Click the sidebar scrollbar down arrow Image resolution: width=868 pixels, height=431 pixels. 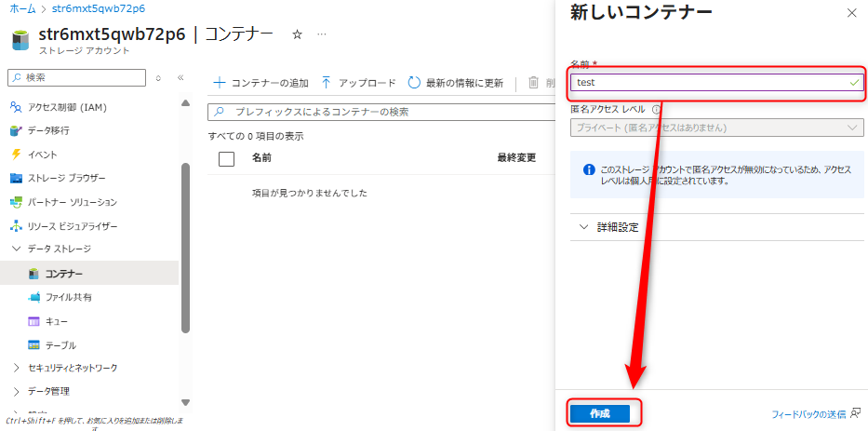[185, 403]
